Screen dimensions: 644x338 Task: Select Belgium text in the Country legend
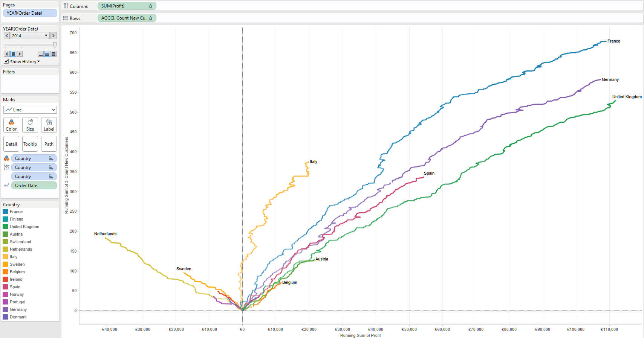pyautogui.click(x=17, y=272)
